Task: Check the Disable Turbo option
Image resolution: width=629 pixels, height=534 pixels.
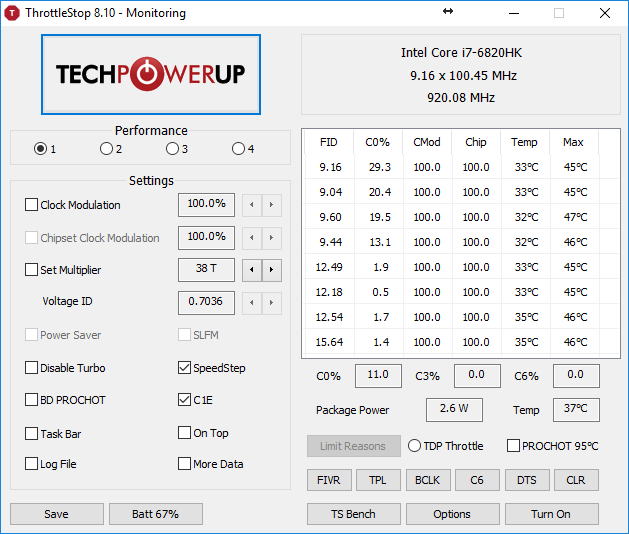Action: (x=31, y=368)
